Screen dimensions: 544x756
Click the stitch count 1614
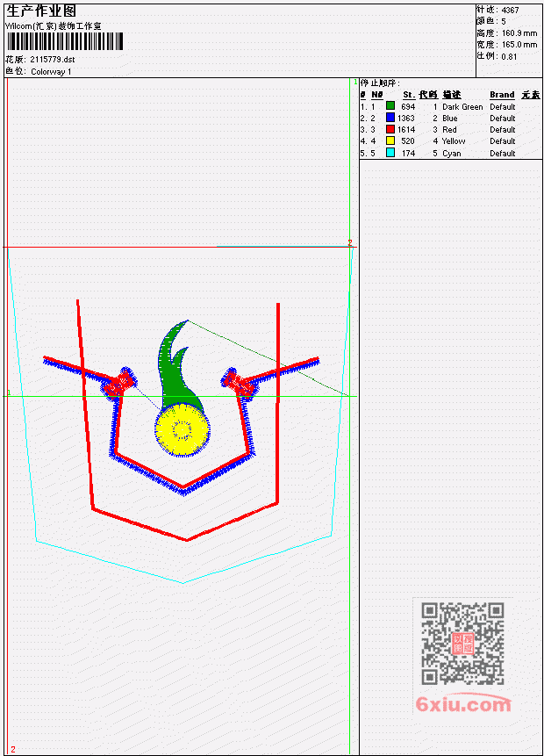point(405,130)
